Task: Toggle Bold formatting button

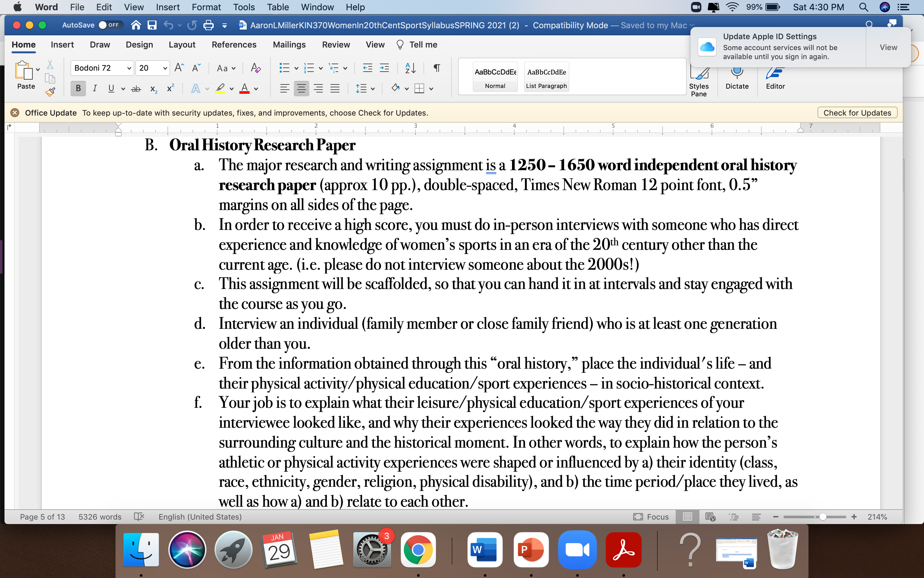Action: [x=78, y=89]
